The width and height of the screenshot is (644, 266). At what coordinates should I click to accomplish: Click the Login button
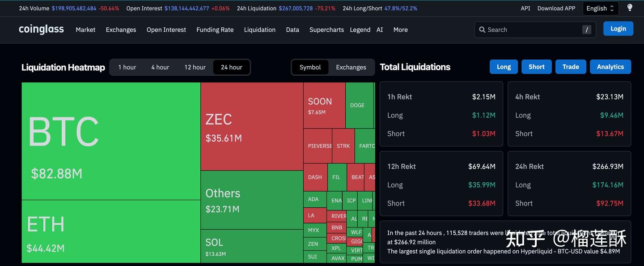(618, 28)
